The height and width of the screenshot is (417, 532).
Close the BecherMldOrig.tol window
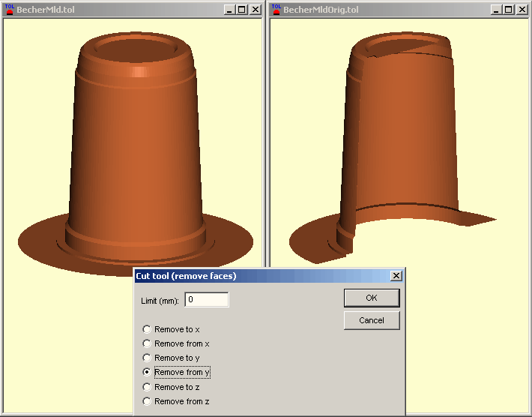pos(522,10)
